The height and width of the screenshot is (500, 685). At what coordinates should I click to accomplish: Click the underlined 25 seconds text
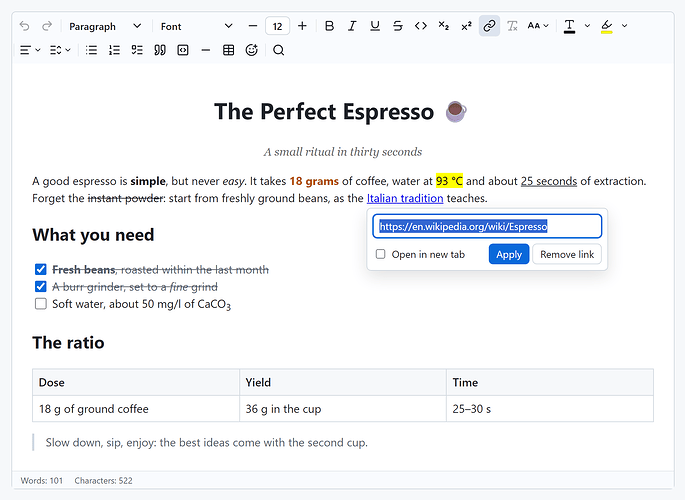coord(549,181)
